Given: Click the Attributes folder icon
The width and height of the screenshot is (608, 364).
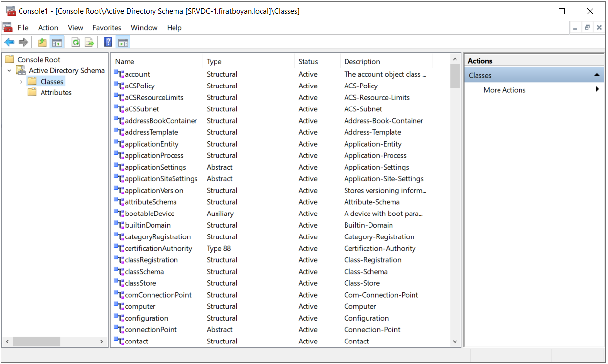Looking at the screenshot, I should pyautogui.click(x=33, y=92).
